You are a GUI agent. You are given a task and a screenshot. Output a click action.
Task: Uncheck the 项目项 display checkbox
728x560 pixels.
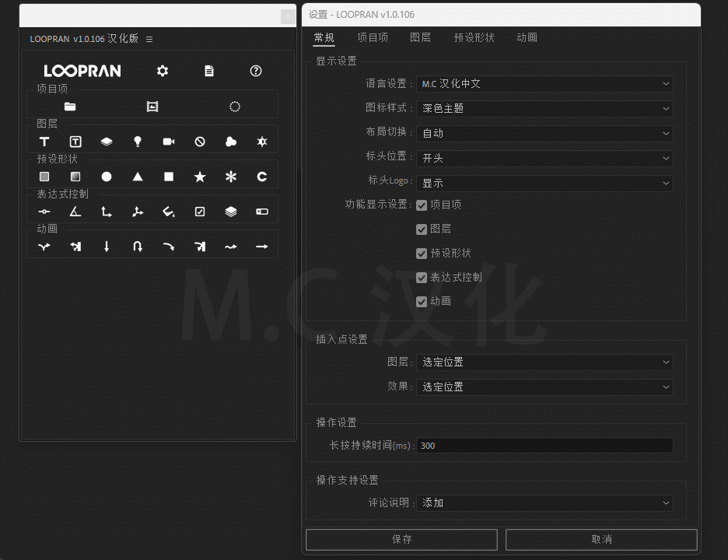(422, 205)
